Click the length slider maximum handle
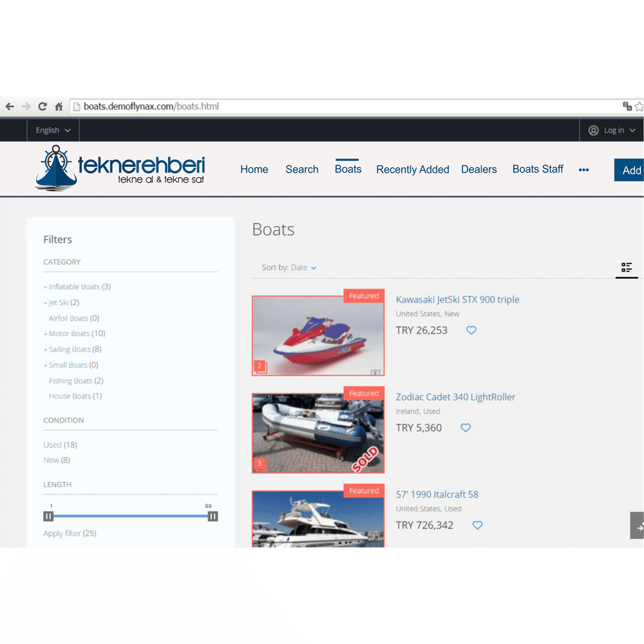Viewport: 644px width, 644px height. tap(213, 516)
